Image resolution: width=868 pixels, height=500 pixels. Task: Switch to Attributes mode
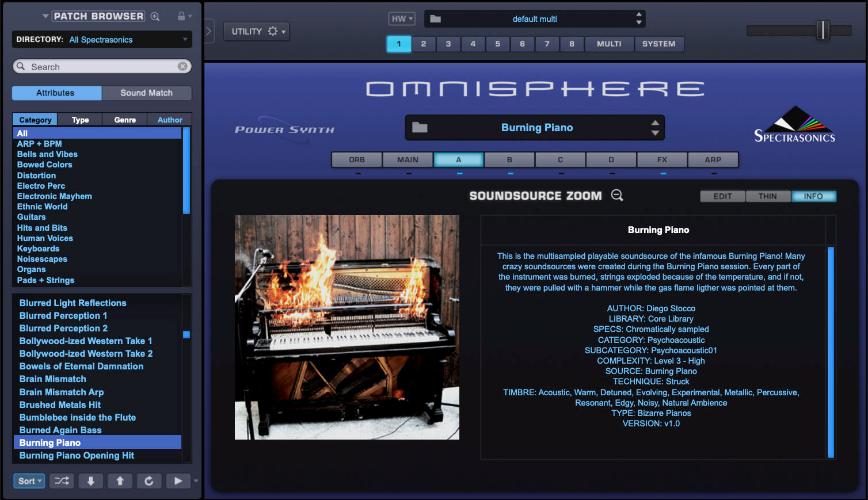click(56, 93)
